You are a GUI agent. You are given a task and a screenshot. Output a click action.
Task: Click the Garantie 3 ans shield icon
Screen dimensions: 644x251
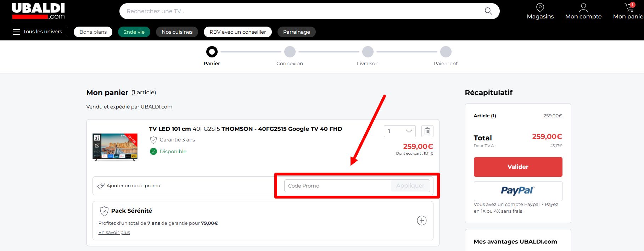tap(153, 140)
